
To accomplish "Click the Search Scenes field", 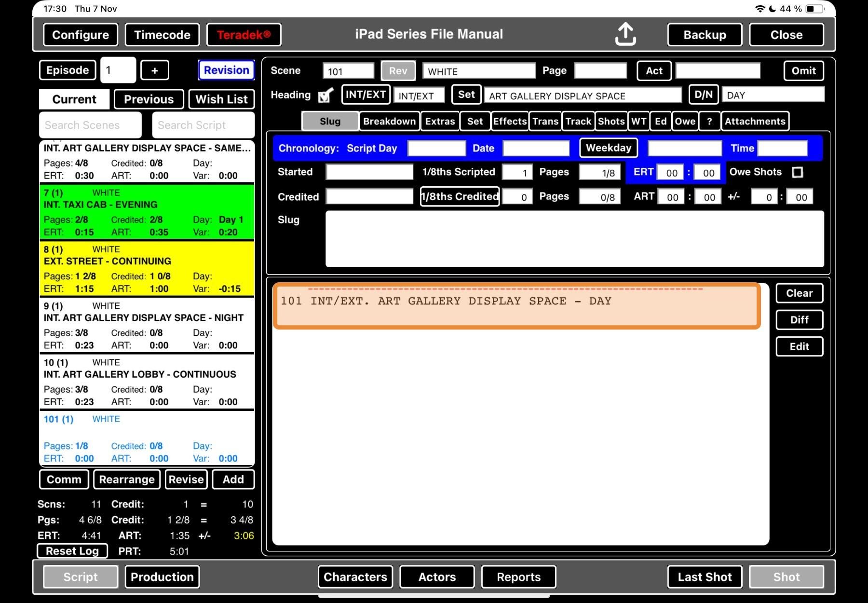I will (91, 125).
